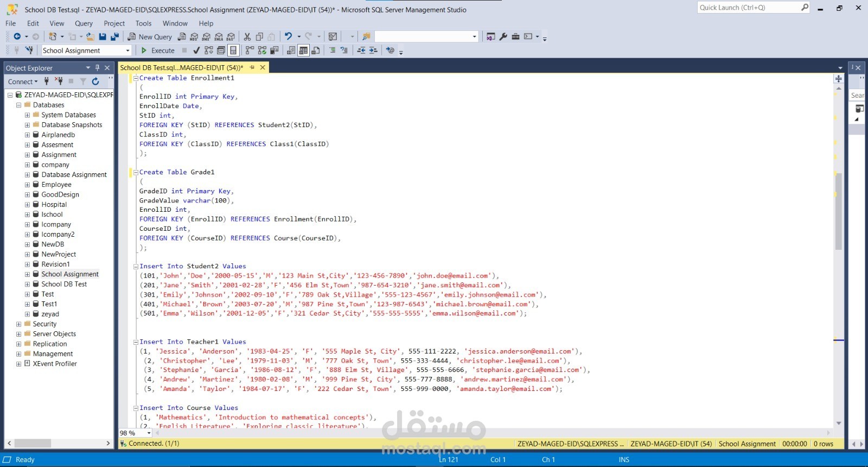Toggle the IntelliSense Enabled button
The width and height of the screenshot is (868, 467).
pos(233,51)
